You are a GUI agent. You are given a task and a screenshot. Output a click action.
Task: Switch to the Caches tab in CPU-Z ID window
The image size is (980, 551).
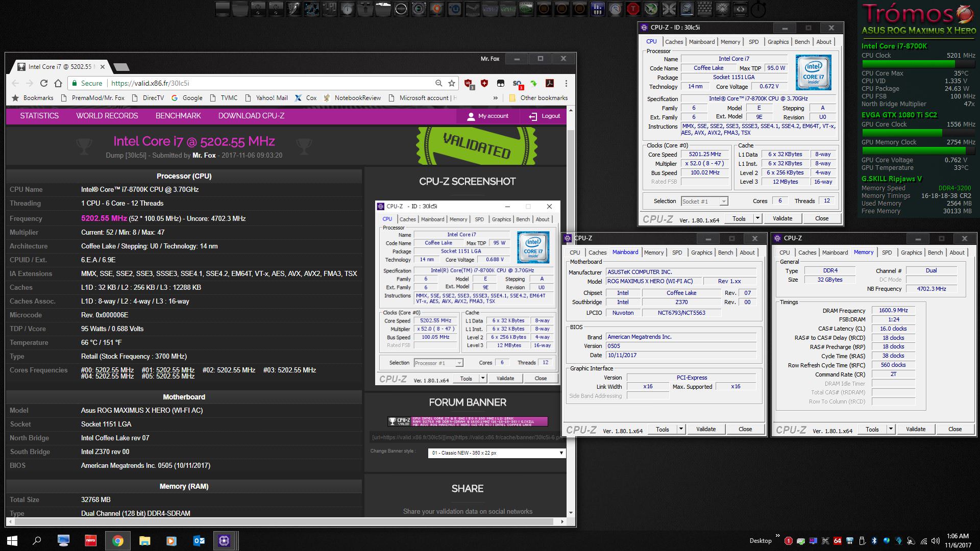click(674, 42)
